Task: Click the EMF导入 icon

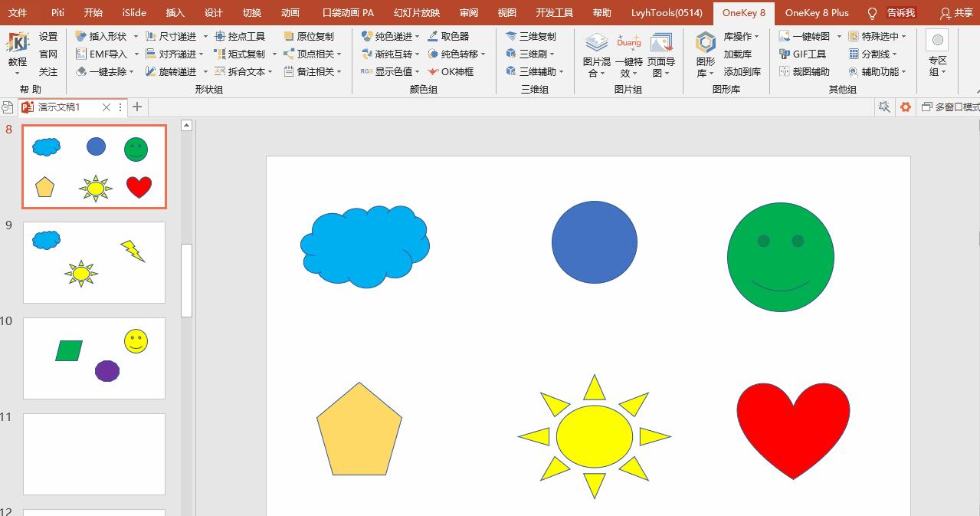Action: pyautogui.click(x=81, y=54)
